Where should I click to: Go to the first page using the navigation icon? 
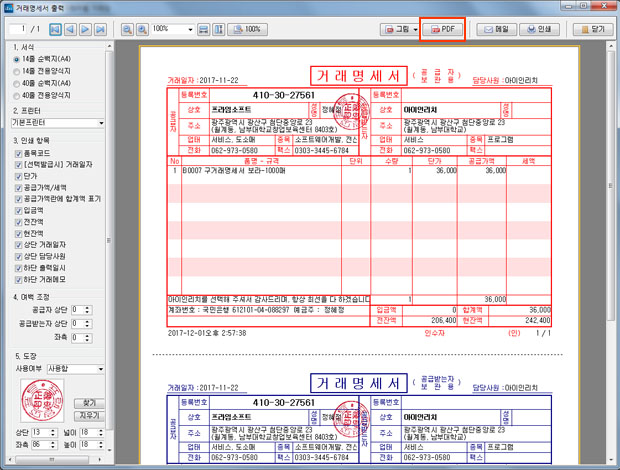click(x=55, y=30)
